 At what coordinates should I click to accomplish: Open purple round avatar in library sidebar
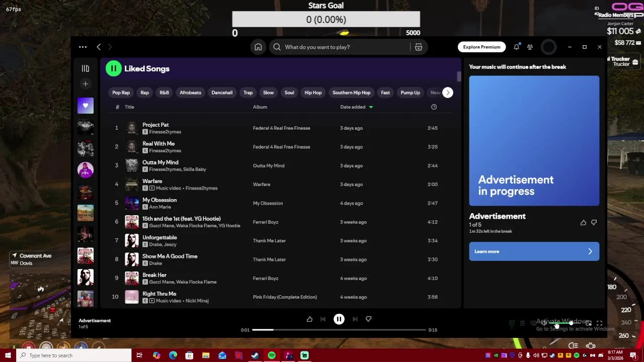pyautogui.click(x=86, y=170)
